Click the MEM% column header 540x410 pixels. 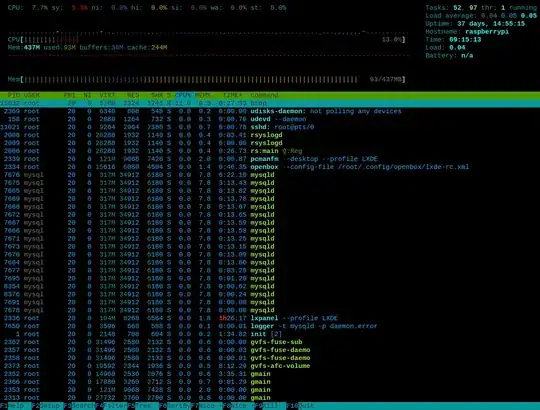(x=203, y=95)
